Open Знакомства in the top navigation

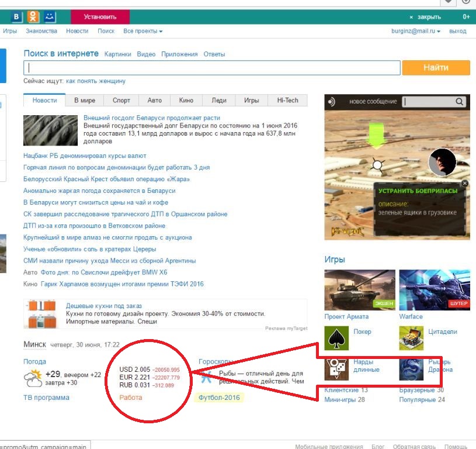click(41, 31)
